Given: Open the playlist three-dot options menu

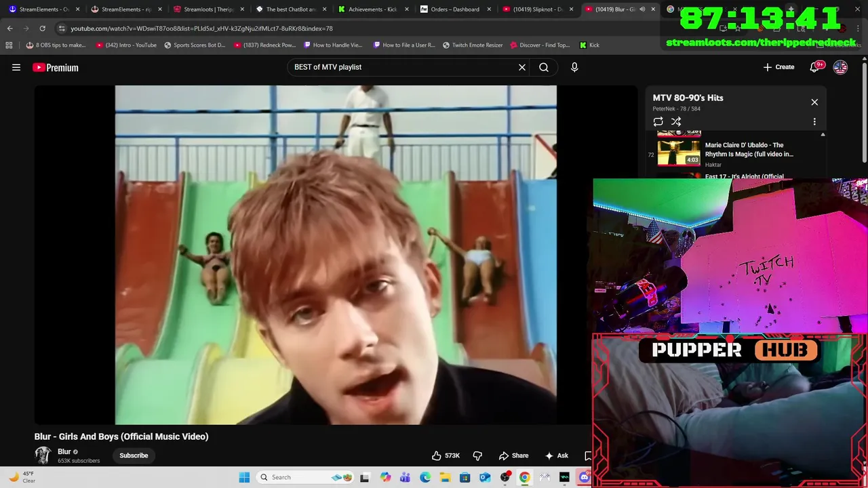Looking at the screenshot, I should coord(814,122).
